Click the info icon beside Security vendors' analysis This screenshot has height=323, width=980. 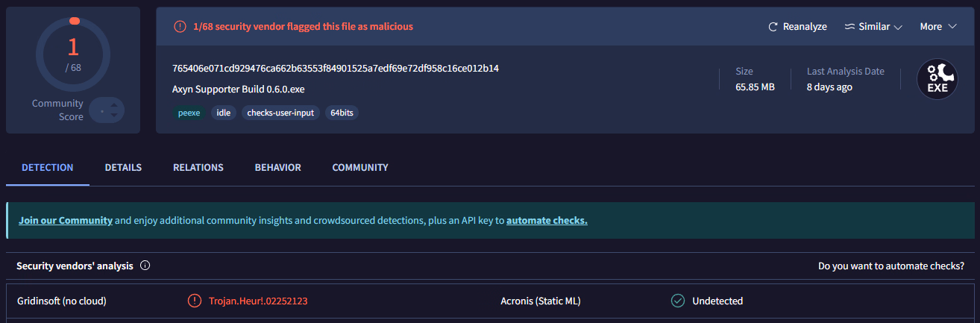pyautogui.click(x=145, y=266)
